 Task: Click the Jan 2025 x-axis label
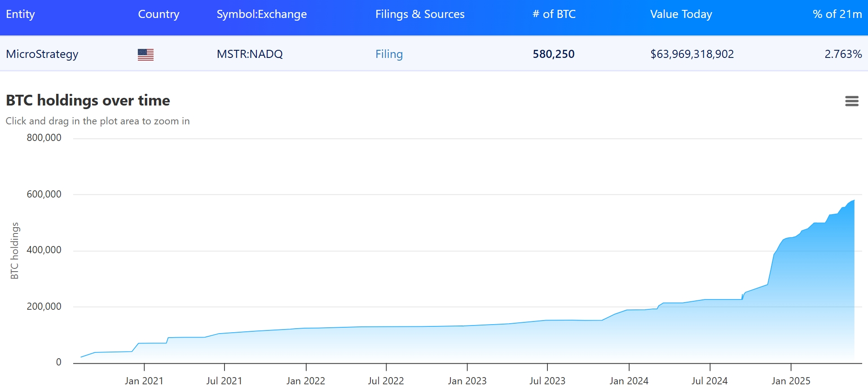(790, 381)
